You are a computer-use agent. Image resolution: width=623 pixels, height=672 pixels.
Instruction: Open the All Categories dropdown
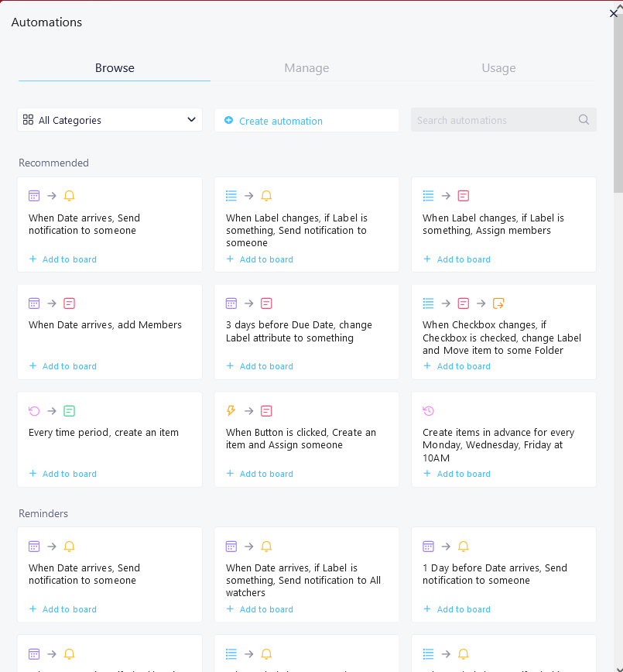coord(109,120)
